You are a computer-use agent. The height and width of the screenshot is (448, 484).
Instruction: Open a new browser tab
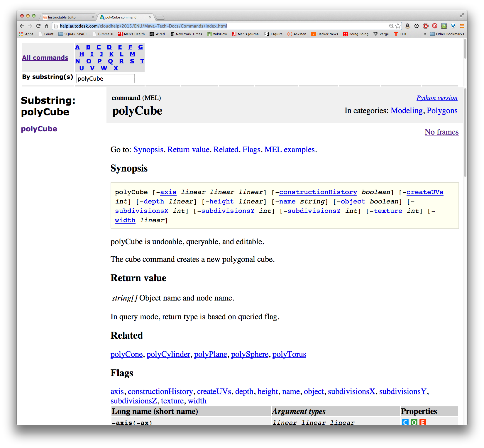[160, 17]
